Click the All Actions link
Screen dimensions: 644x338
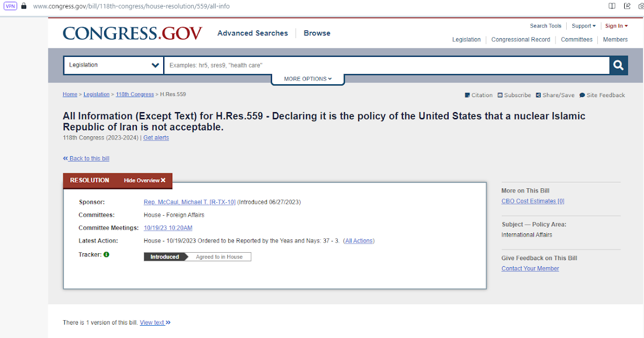tap(359, 241)
